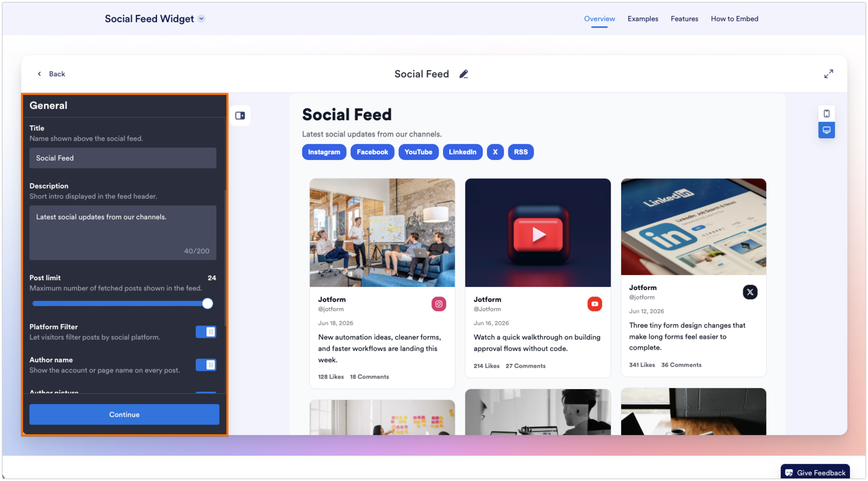868x481 pixels.
Task: Collapse the settings side panel
Action: pyautogui.click(x=240, y=116)
